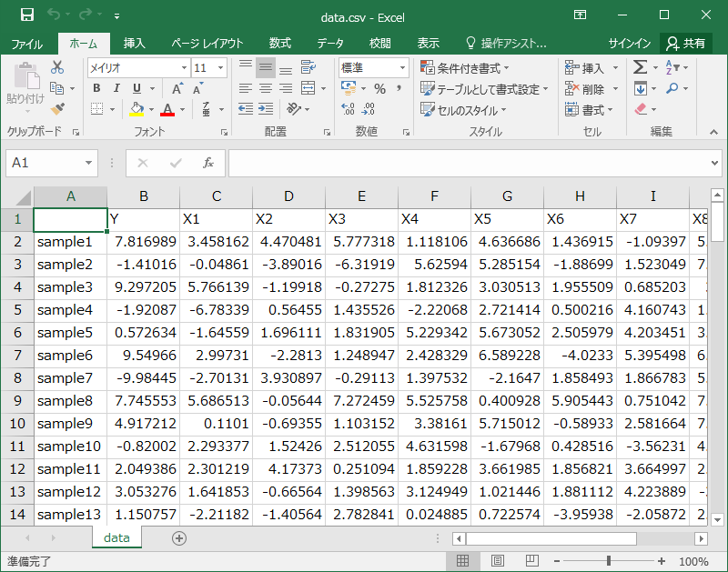Click the AutoSum sigma icon
The height and width of the screenshot is (572, 728).
point(641,67)
